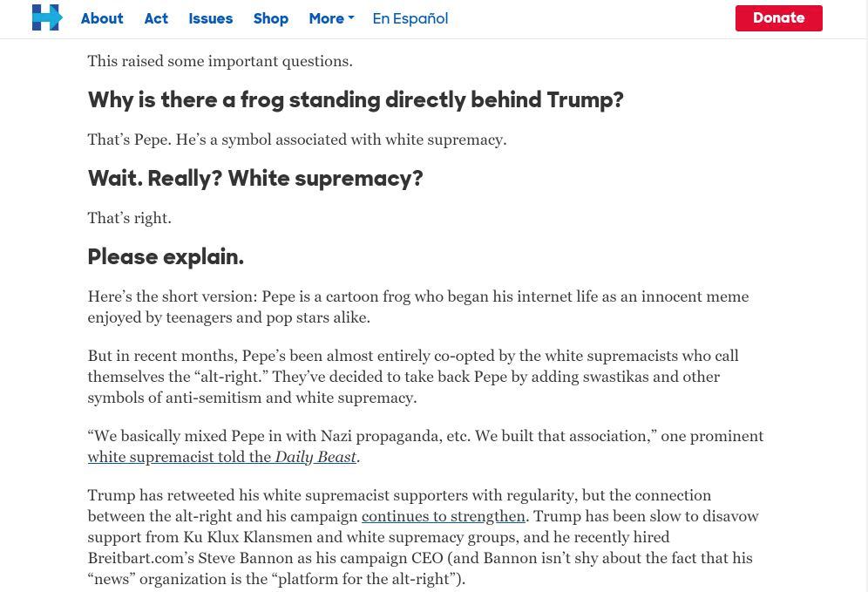
Task: Open the Daily Beast white supremacist link
Action: coord(222,457)
